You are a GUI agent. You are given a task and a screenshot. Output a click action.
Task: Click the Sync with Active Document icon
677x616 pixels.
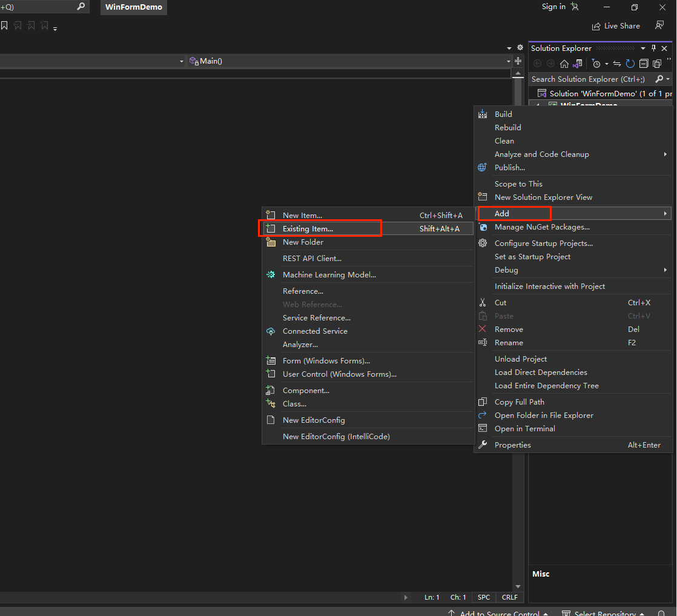pyautogui.click(x=617, y=64)
